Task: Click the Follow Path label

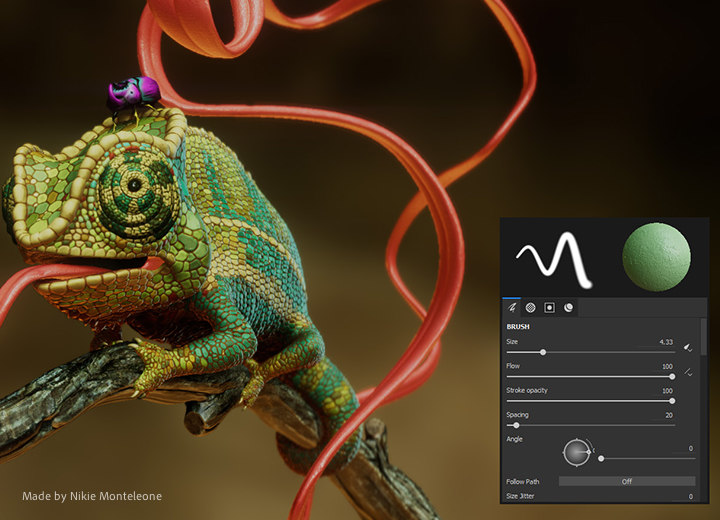Action: 523,481
